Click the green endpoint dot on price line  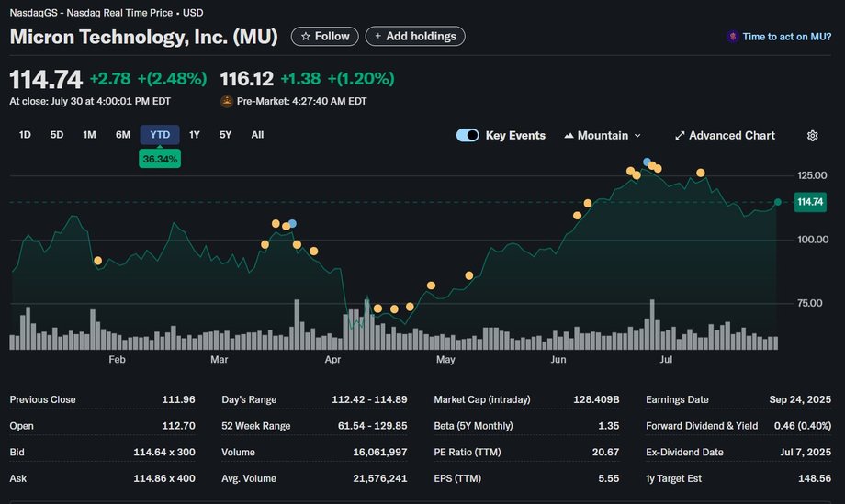click(778, 202)
